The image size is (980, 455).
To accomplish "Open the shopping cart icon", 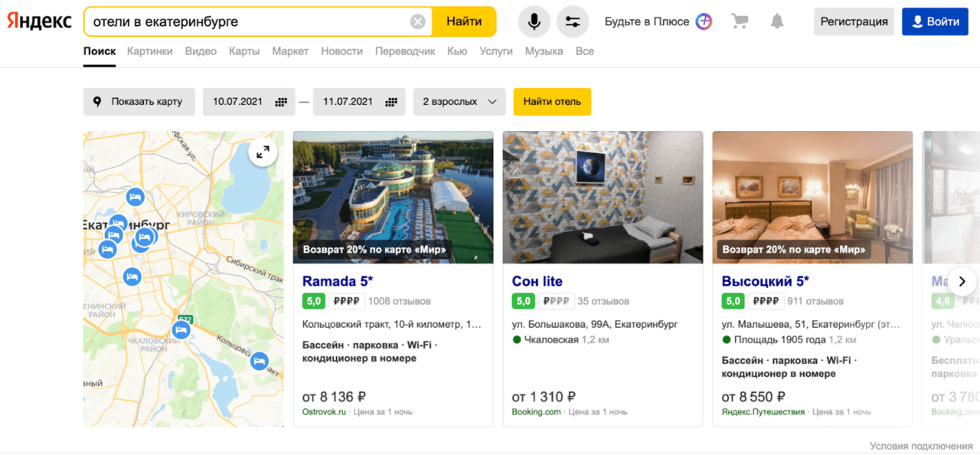I will click(740, 21).
